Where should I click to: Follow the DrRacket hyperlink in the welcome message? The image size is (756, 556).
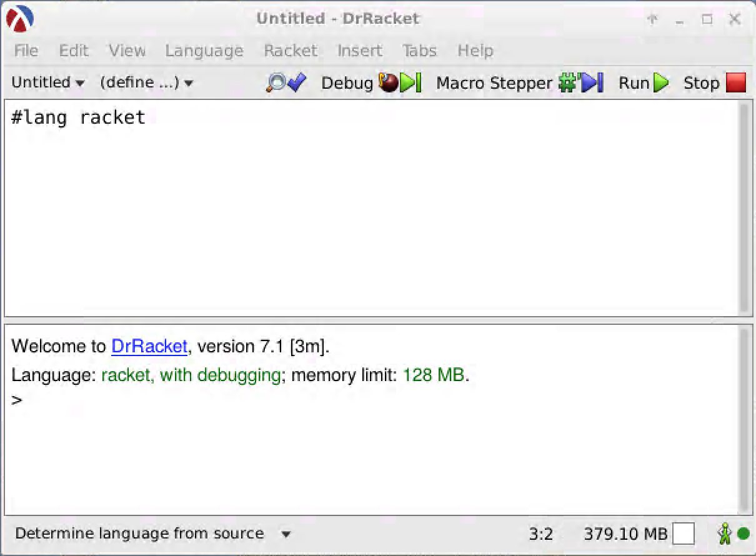point(149,346)
